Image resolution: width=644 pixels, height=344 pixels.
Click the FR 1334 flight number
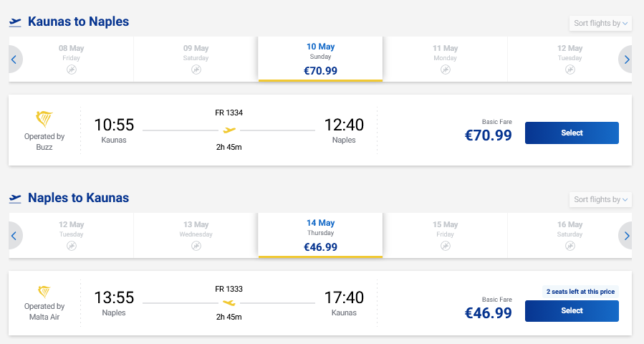tap(229, 113)
